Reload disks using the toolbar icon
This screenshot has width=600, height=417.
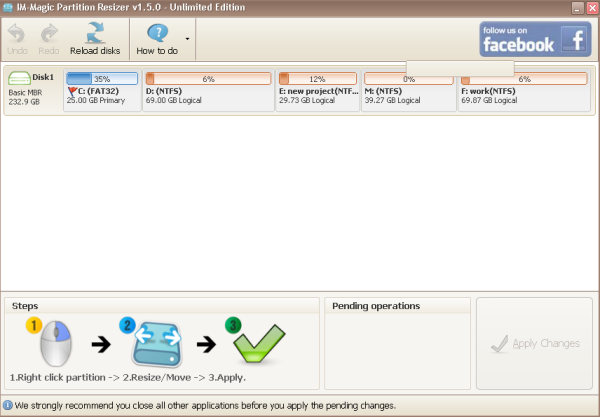tap(95, 32)
